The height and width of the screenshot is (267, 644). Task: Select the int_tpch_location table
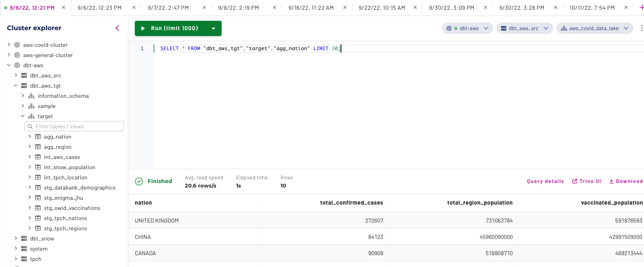66,177
